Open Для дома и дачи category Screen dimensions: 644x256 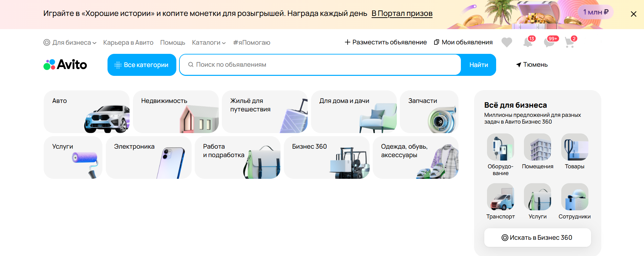tap(354, 112)
